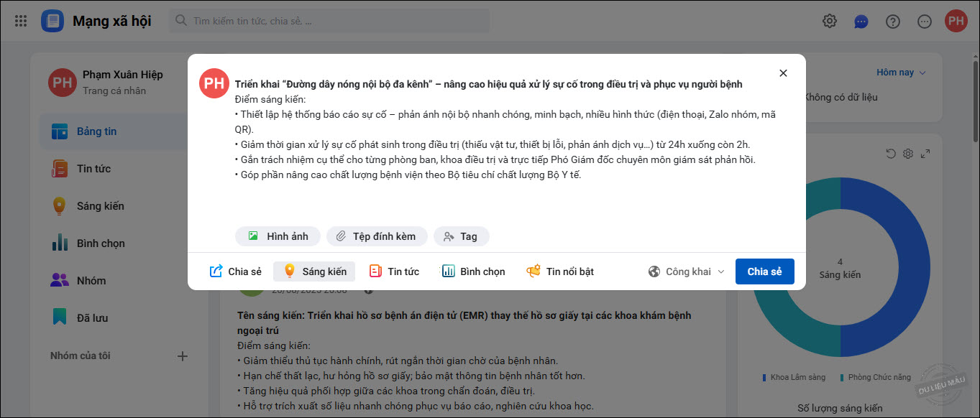
Task: Open the Hôm nay date dropdown
Action: point(901,73)
